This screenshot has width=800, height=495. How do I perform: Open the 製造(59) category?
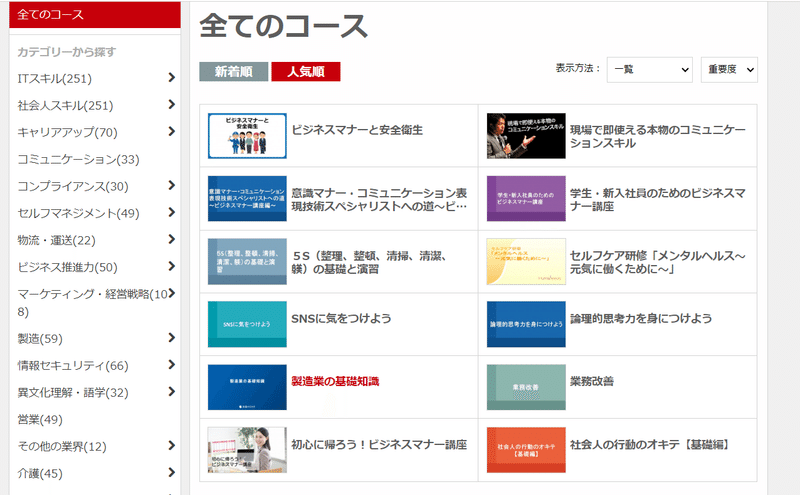pos(40,339)
